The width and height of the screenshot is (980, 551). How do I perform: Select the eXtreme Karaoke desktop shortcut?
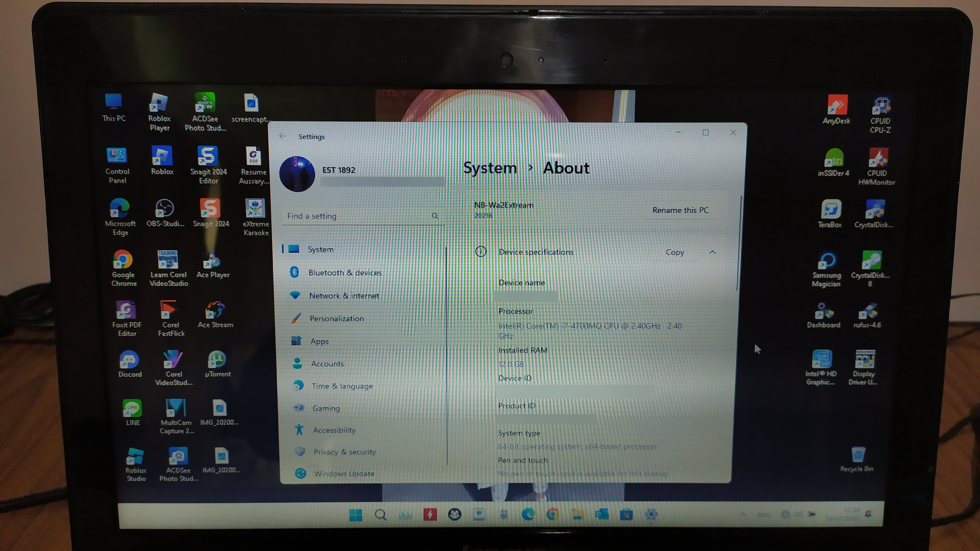point(256,217)
